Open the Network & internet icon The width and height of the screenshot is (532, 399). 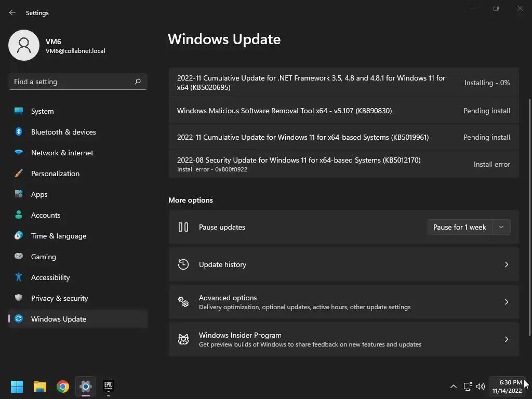click(19, 153)
